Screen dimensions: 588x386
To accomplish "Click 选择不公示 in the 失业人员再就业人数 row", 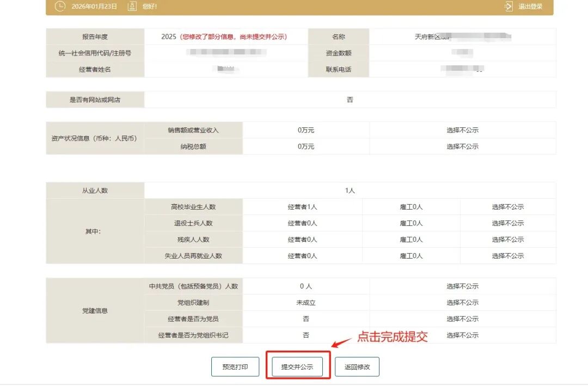I will 508,256.
